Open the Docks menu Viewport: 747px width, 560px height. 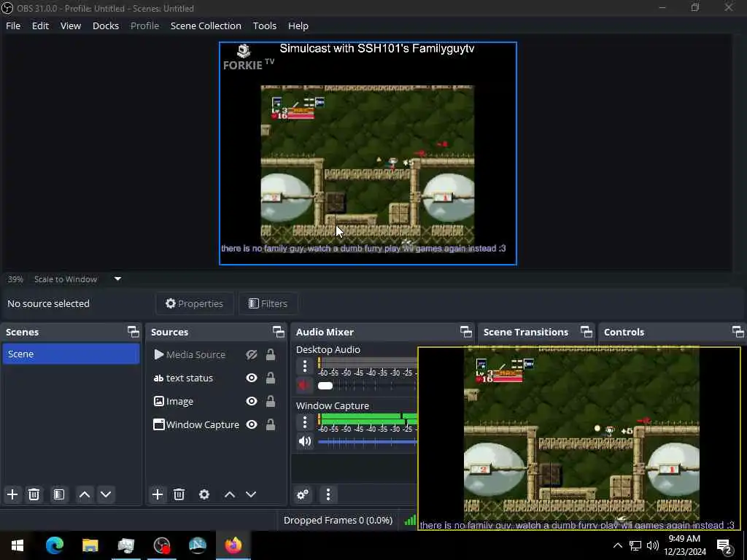[x=106, y=26]
